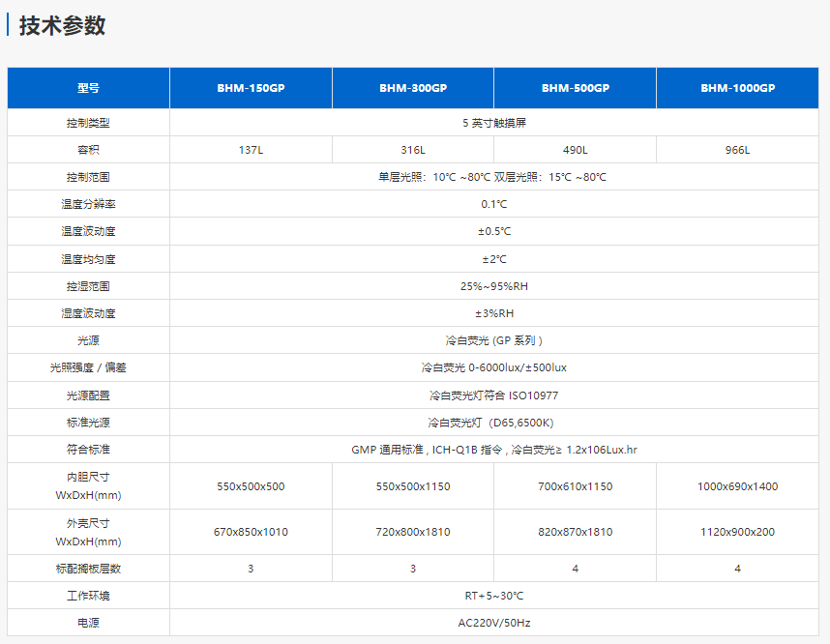
Task: Click the 技术参数 section heading
Action: (x=62, y=26)
